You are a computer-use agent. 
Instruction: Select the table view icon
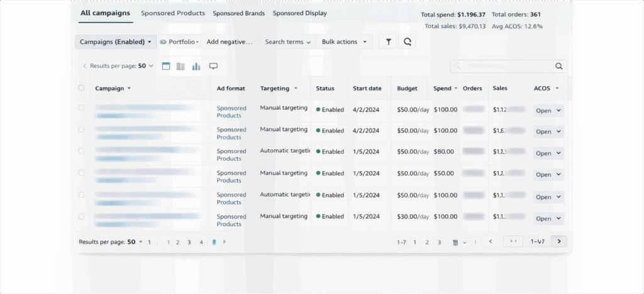[166, 66]
